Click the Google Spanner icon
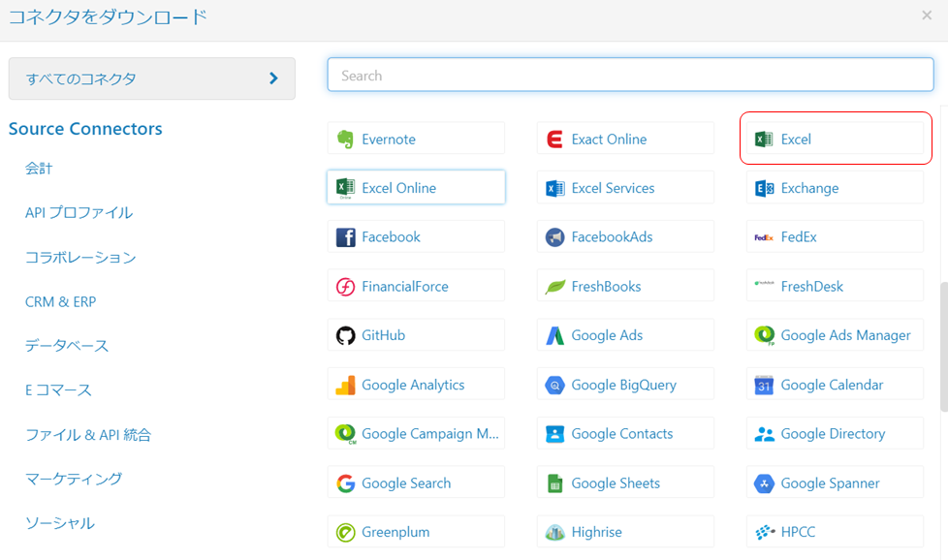The width and height of the screenshot is (948, 560). [x=764, y=483]
